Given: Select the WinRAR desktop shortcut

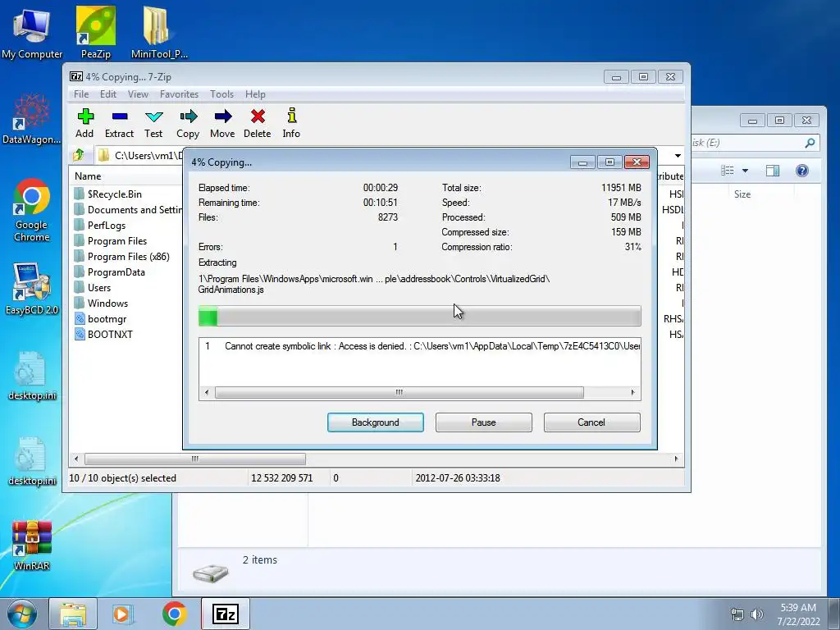Looking at the screenshot, I should click(32, 546).
